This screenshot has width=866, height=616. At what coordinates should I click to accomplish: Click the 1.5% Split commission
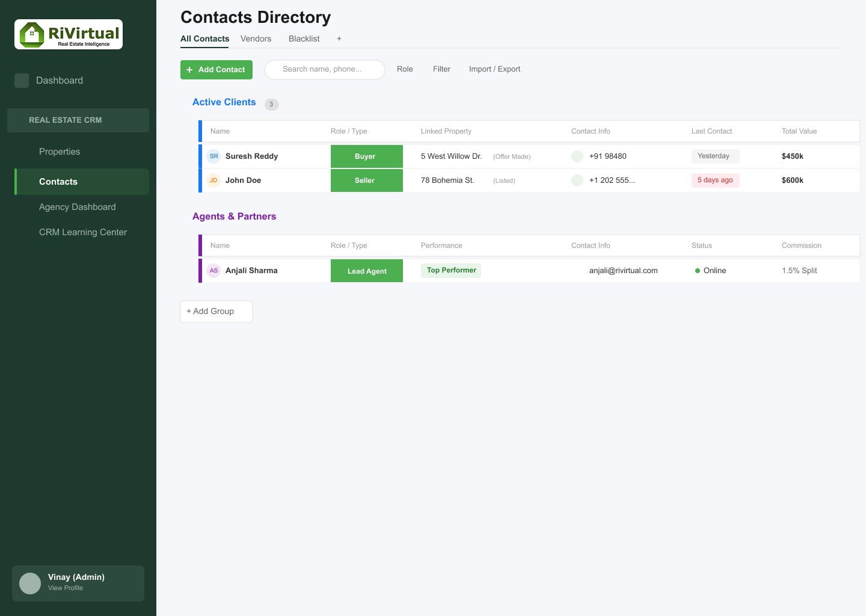pyautogui.click(x=799, y=271)
